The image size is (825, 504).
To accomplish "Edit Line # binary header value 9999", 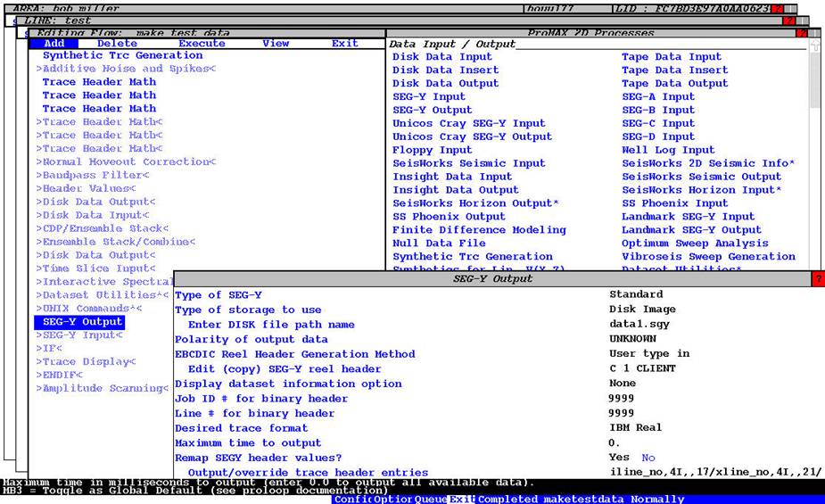I will [621, 413].
